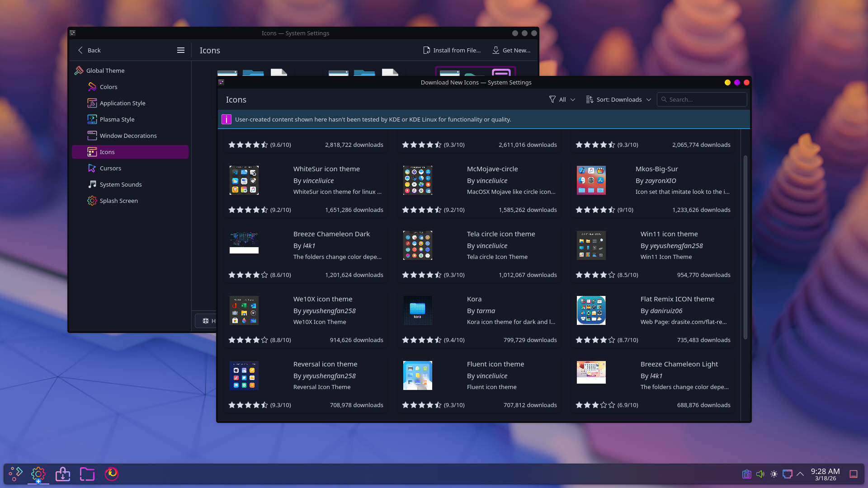Open Splash Screen settings
This screenshot has width=868, height=488.
pyautogui.click(x=118, y=201)
